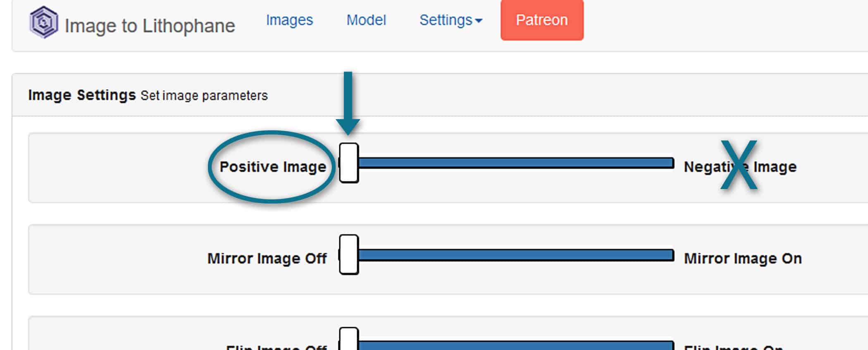Click the Image to Lithophane brand title
868x350 pixels.
150,26
